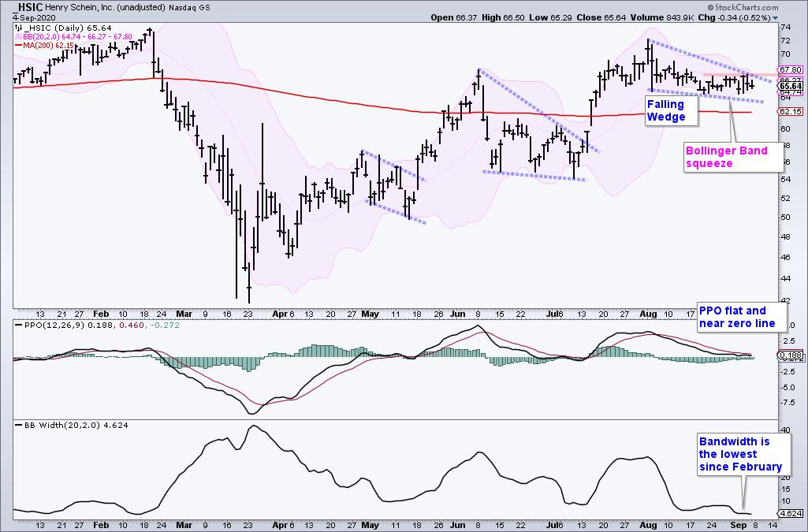Click the 62.15 moving average price tag
The height and width of the screenshot is (532, 808).
tap(791, 111)
